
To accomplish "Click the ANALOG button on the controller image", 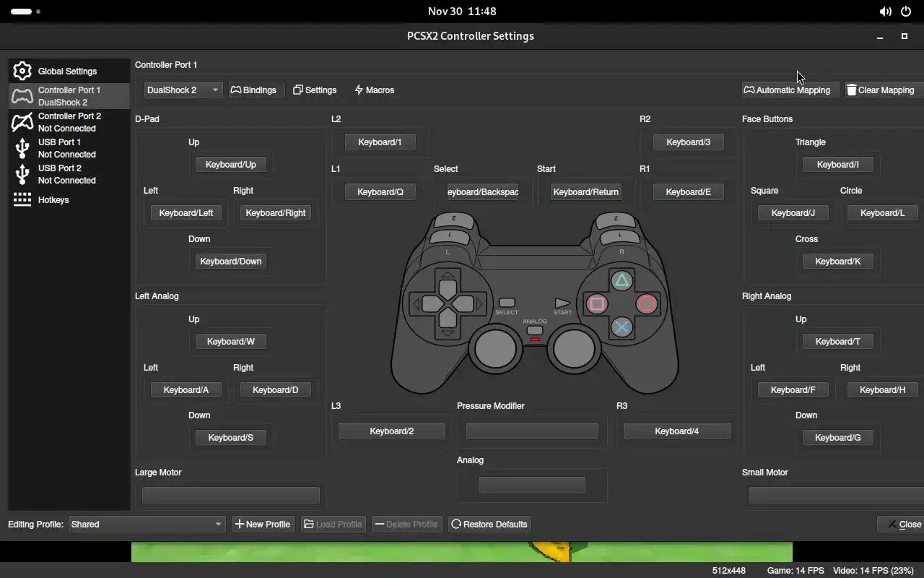I will coord(535,330).
